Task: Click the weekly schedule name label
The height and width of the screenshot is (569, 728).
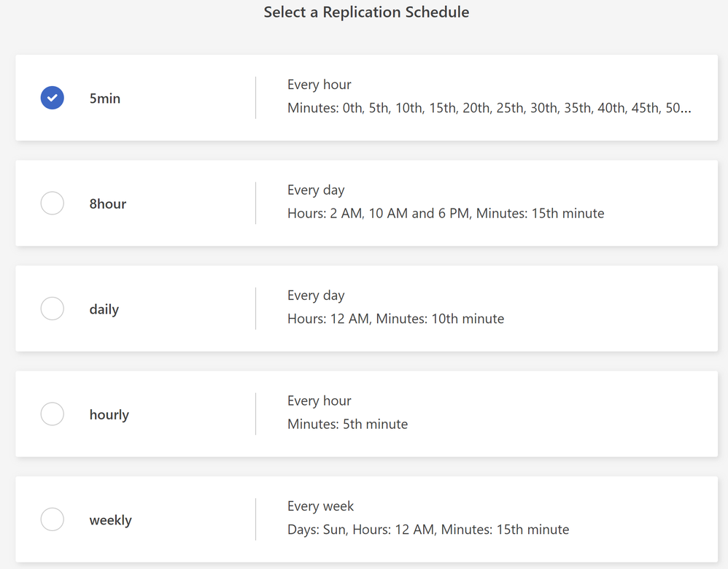Action: tap(111, 520)
